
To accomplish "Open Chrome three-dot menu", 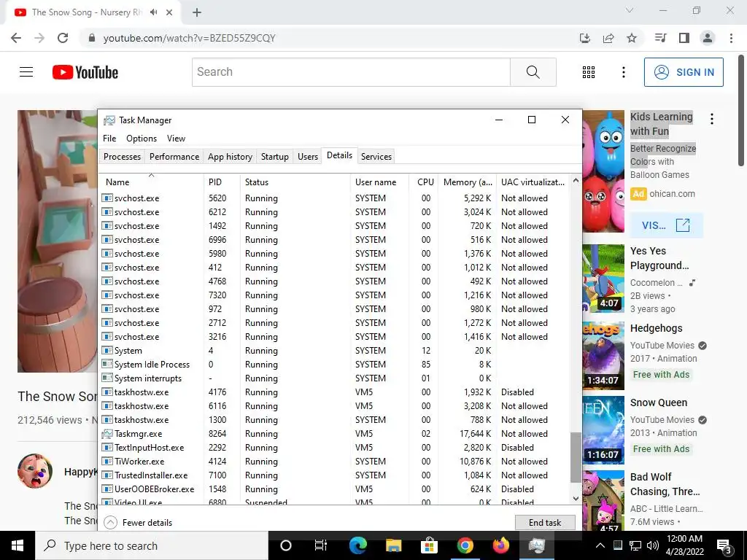I will [731, 38].
